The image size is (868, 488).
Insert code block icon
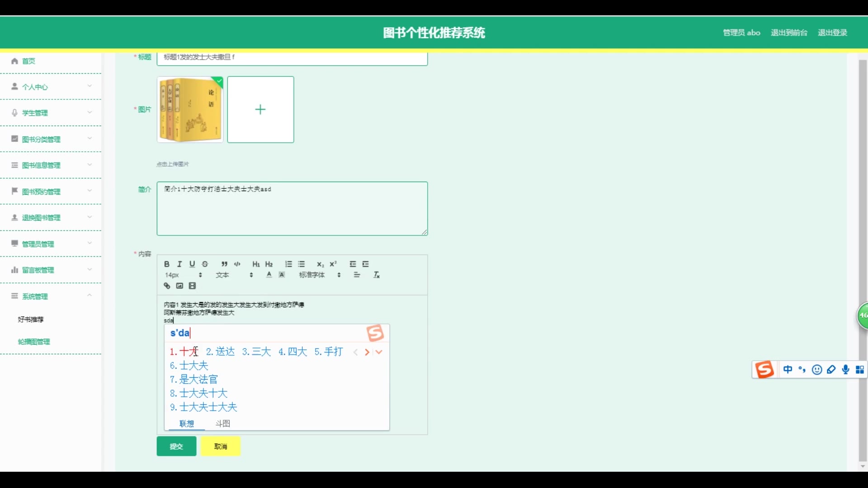237,264
